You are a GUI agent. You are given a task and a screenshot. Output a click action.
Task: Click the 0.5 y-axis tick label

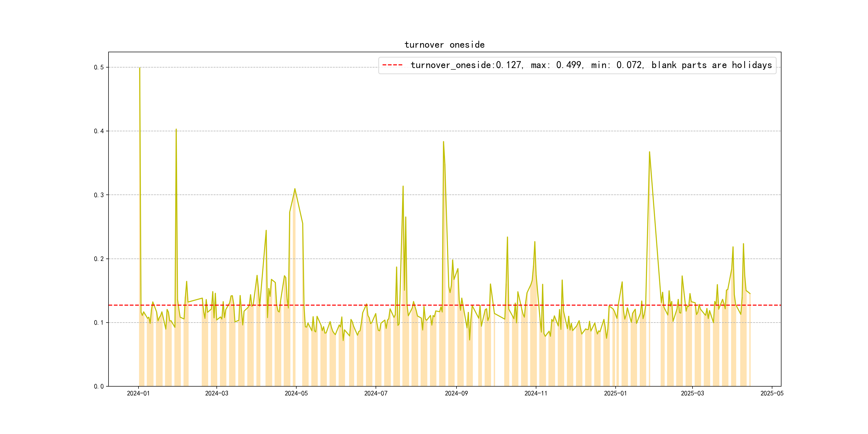tap(99, 68)
